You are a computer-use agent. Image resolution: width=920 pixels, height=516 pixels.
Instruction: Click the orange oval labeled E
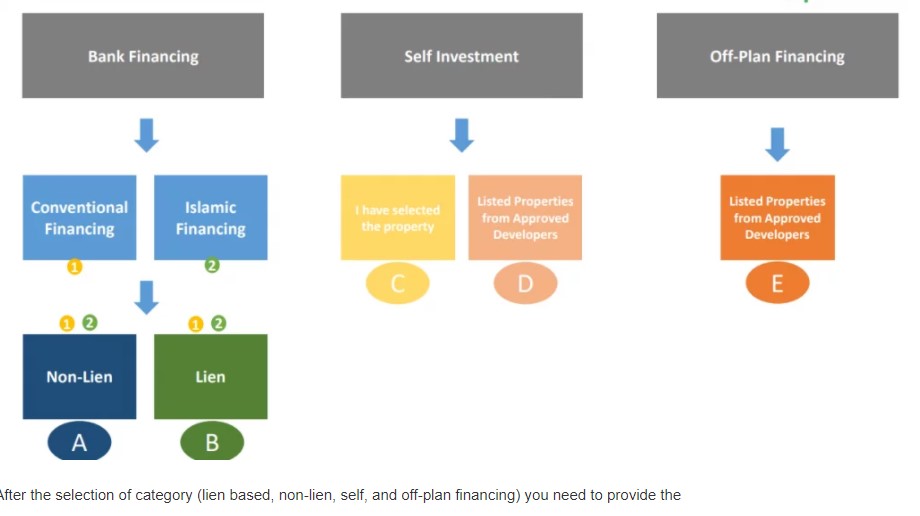(777, 284)
